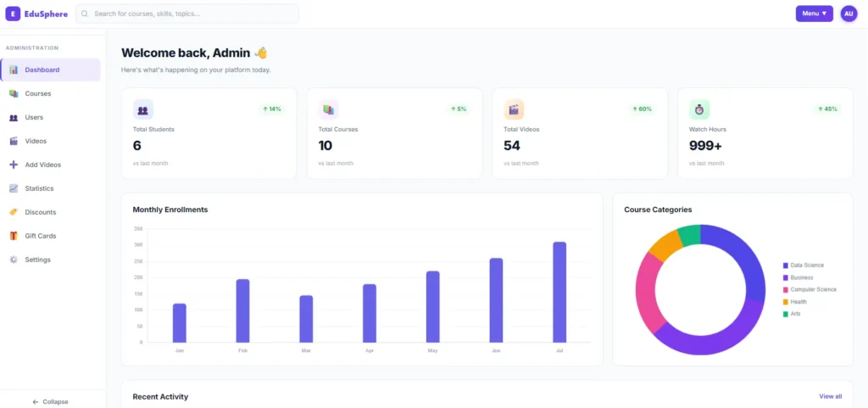This screenshot has height=408, width=868.
Task: Click the Videos clapperboard icon in sidebar
Action: pos(14,141)
